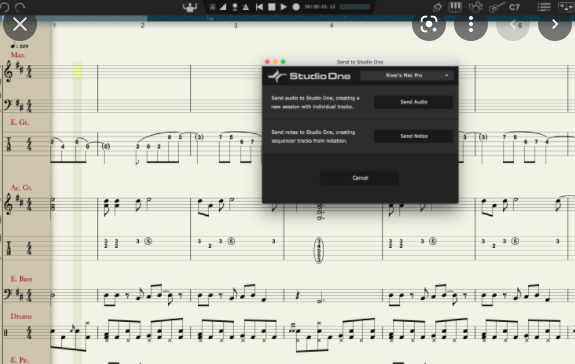
Task: Click the output level meter bar
Action: [x=355, y=7]
